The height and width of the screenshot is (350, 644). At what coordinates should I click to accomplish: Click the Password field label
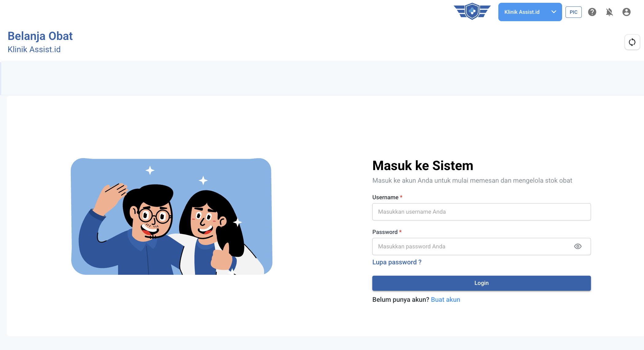click(x=385, y=232)
